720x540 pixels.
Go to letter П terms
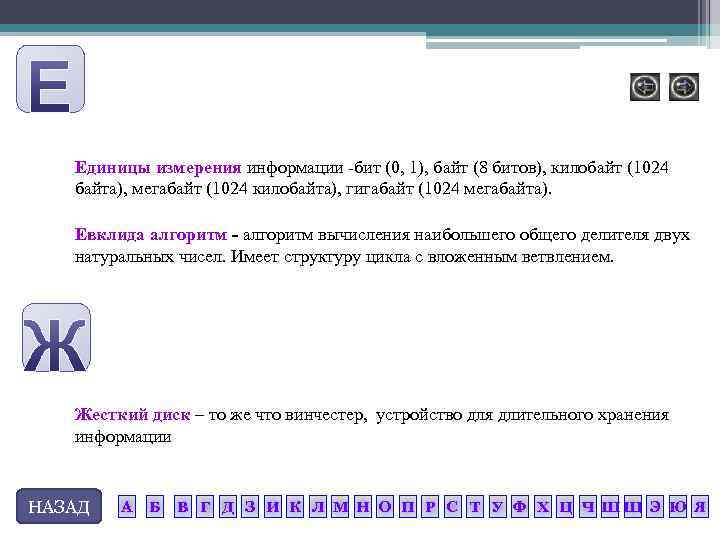point(408,506)
